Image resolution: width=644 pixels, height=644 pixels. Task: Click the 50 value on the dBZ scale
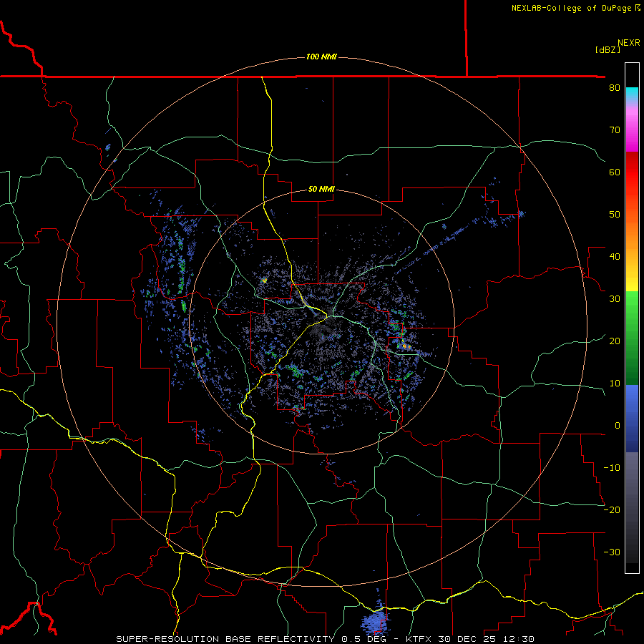click(615, 215)
